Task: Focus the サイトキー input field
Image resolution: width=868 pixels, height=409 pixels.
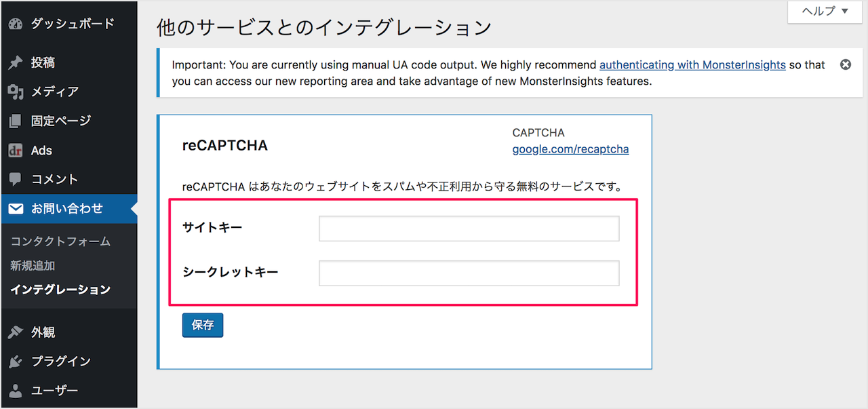Action: 469,229
